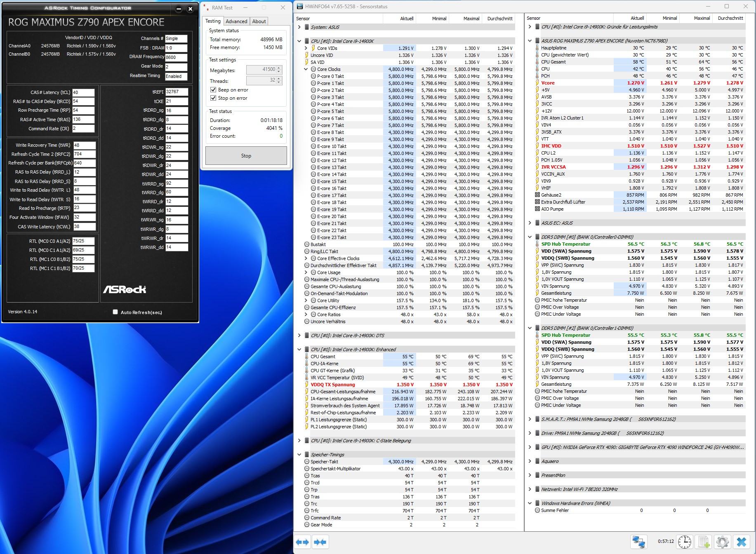Viewport: 756px width, 554px height.
Task: Select the IMC VDD sensor row
Action: tap(640, 146)
